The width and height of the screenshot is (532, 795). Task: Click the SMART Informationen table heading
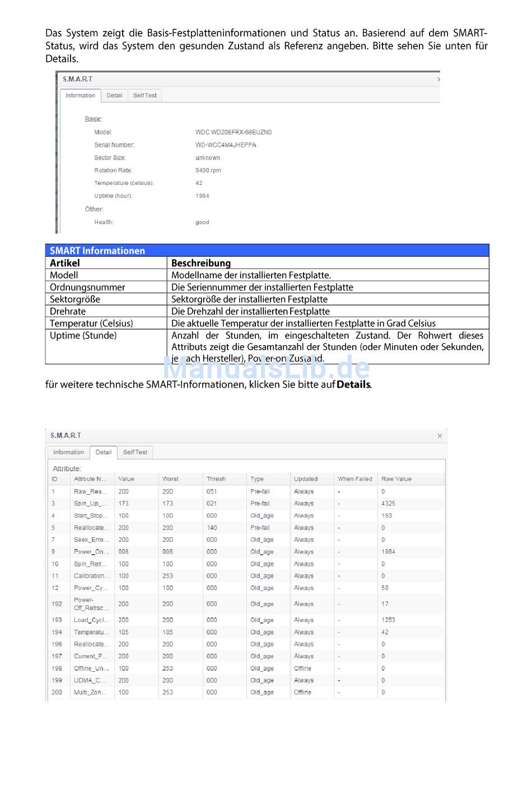97,251
